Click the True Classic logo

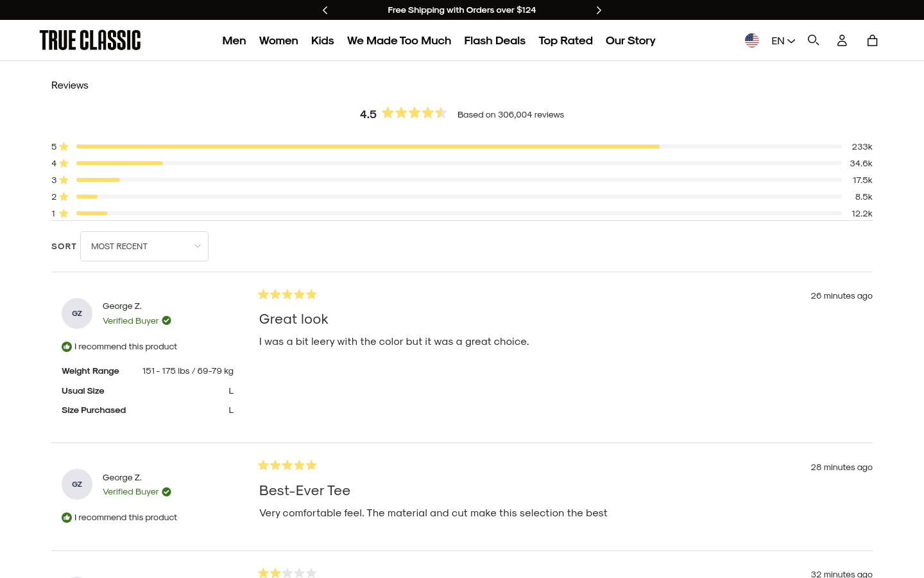(90, 40)
